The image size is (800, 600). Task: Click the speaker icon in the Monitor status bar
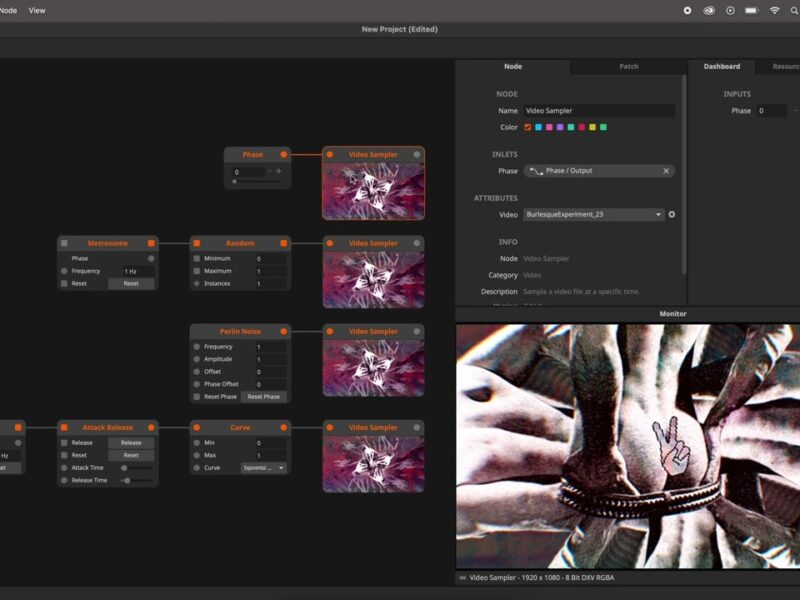pos(462,577)
